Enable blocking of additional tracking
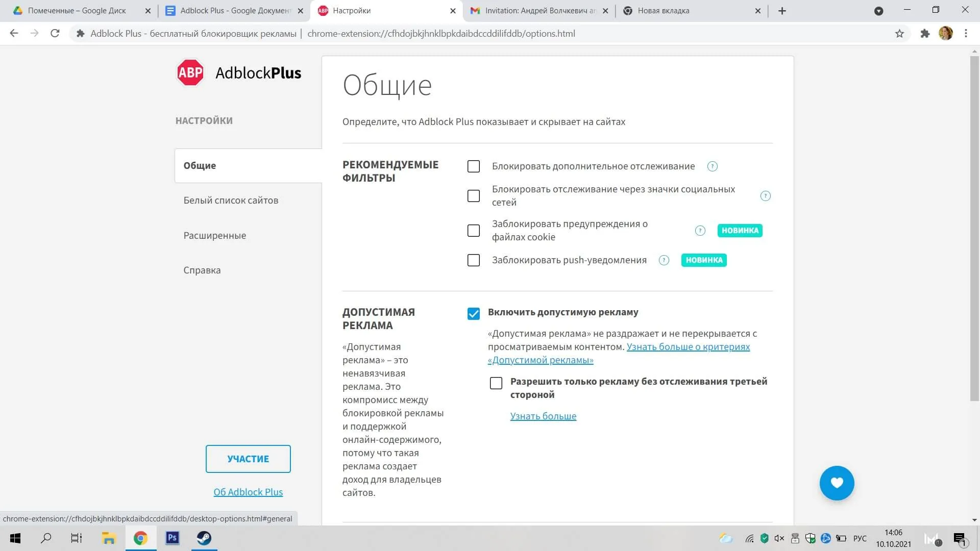 point(474,166)
